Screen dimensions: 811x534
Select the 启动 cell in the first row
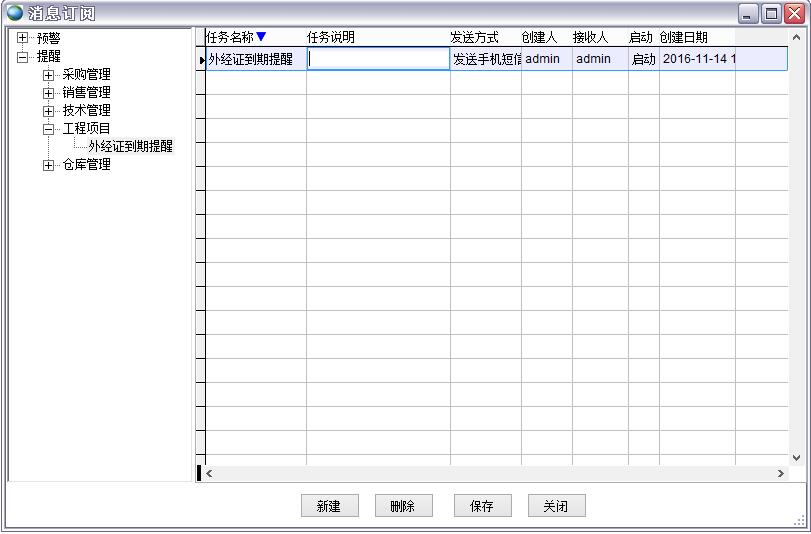[x=643, y=59]
